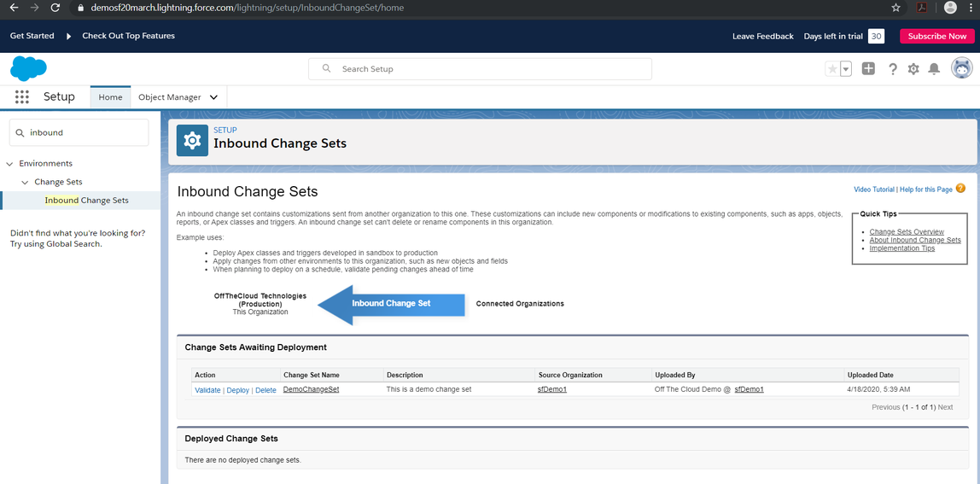980x484 pixels.
Task: Open the Object Manager tab
Action: click(169, 97)
